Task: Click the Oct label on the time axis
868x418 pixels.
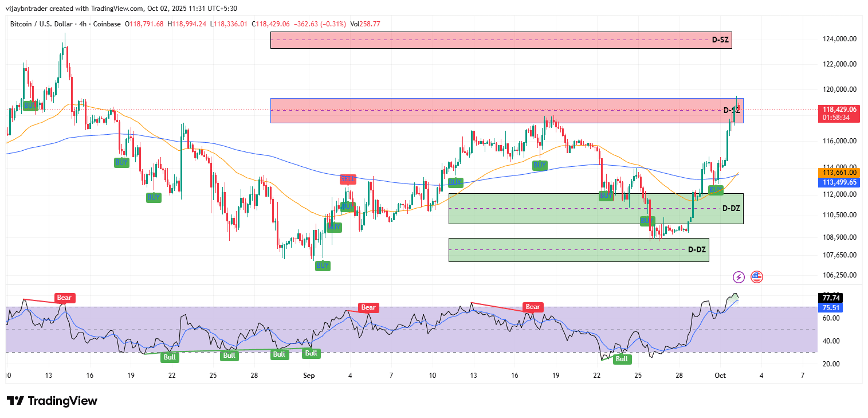Action: (x=720, y=376)
